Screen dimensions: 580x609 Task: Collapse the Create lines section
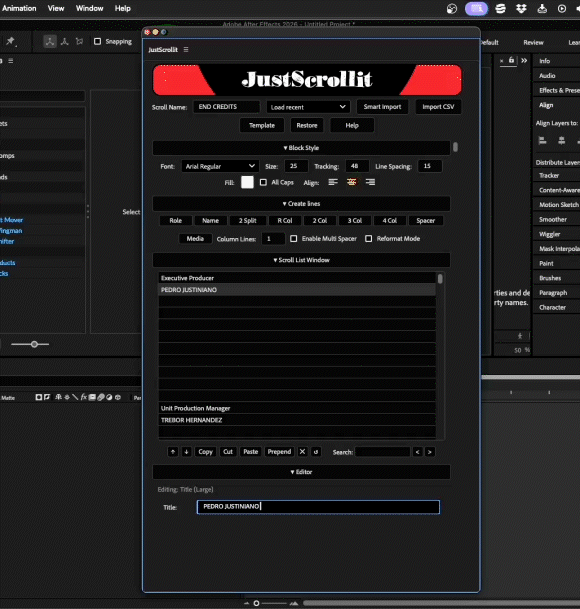pos(301,204)
